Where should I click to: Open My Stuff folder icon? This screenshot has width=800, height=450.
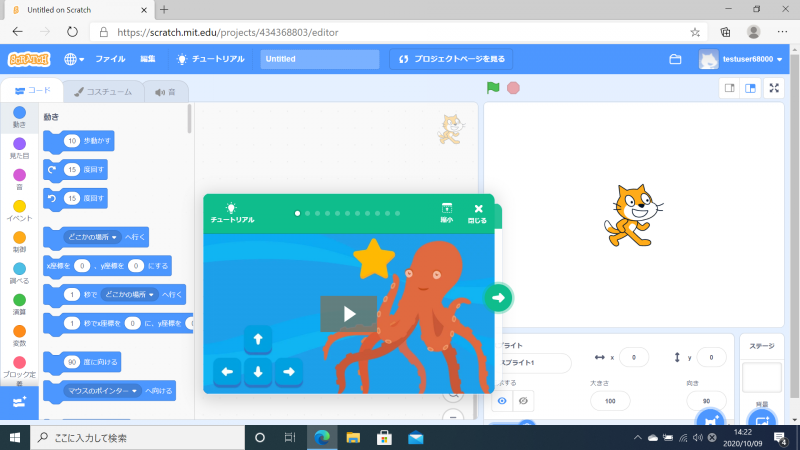[675, 59]
